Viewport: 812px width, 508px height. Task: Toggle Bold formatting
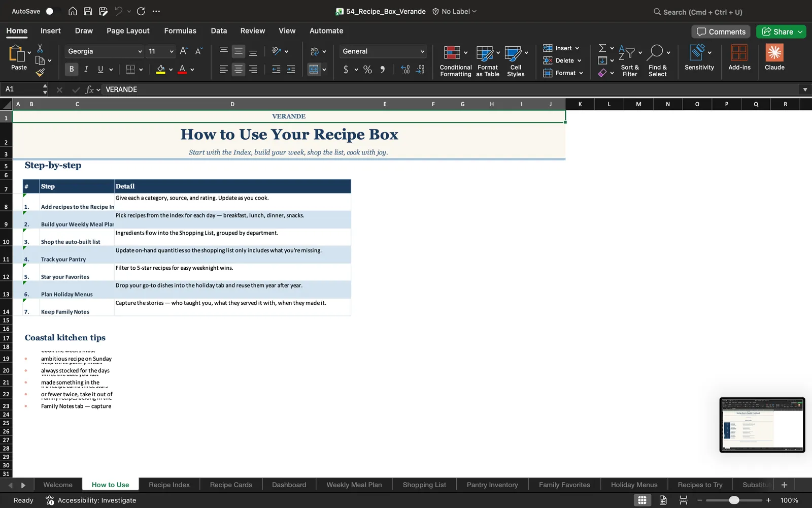(x=72, y=69)
